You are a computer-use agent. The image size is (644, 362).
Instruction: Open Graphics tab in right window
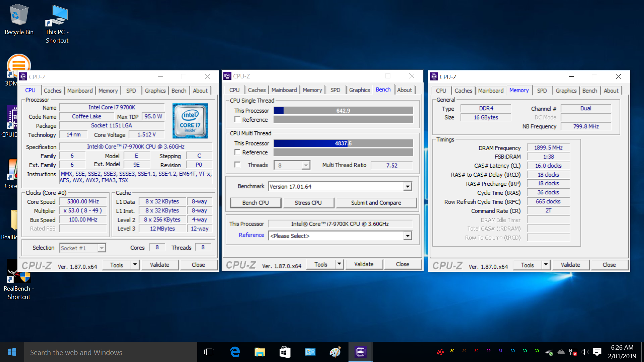pyautogui.click(x=566, y=90)
